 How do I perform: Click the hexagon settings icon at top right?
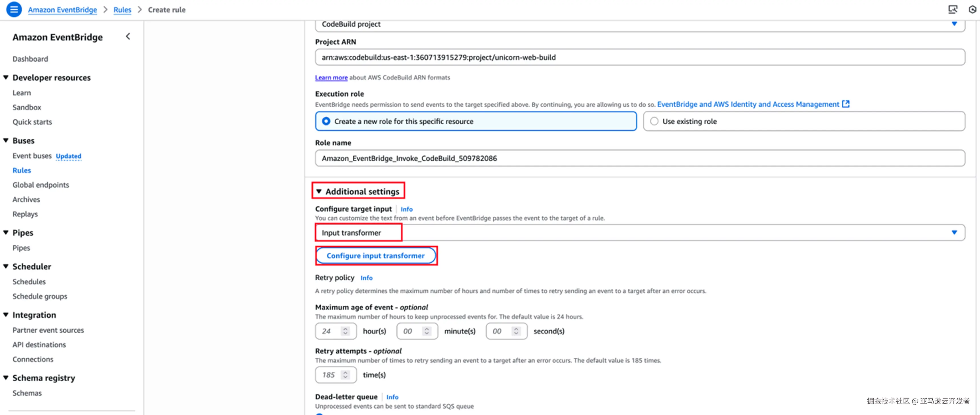click(x=972, y=9)
